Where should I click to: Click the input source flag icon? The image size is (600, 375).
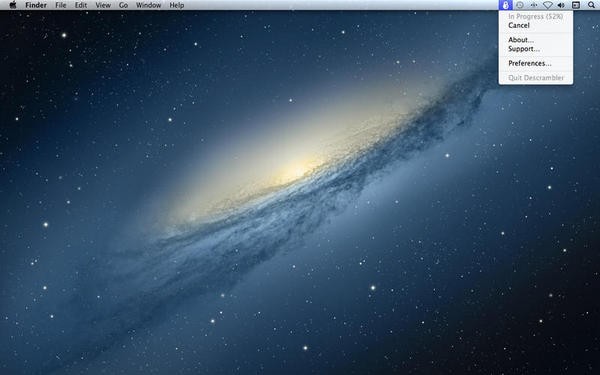pos(576,5)
